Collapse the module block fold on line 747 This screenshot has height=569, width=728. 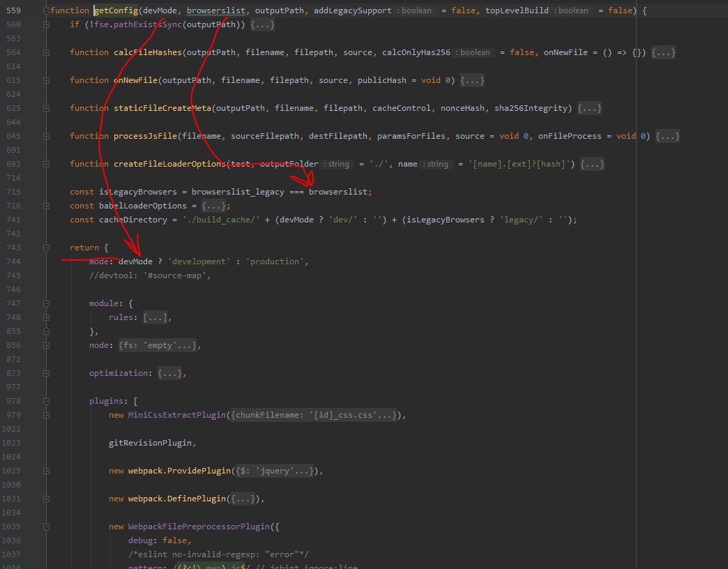(46, 303)
